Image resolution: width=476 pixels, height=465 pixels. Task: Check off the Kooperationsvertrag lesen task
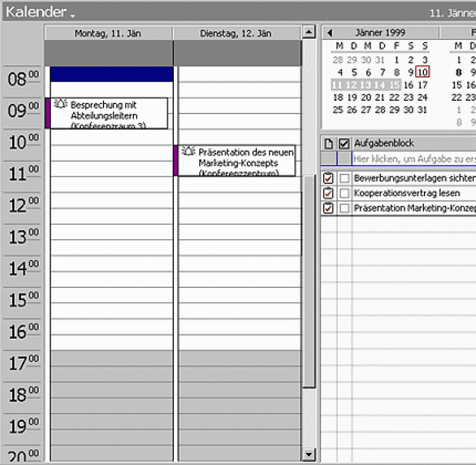point(344,193)
